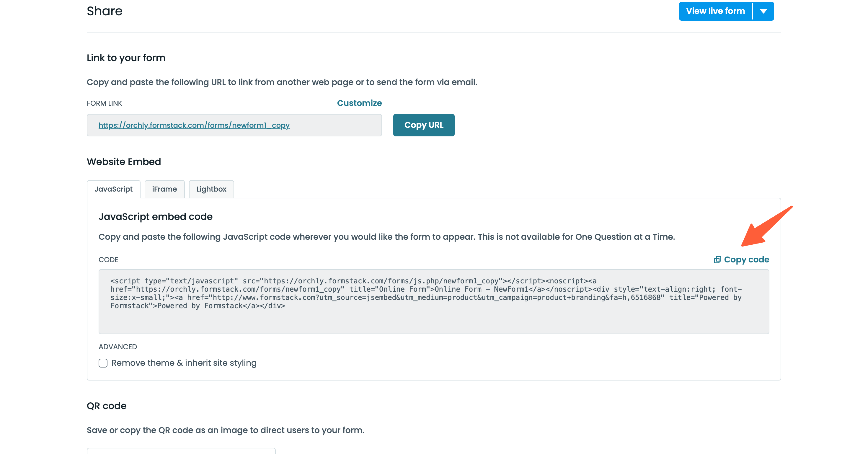Viewport: 868px width, 454px height.
Task: Click the Share page title
Action: pos(105,11)
